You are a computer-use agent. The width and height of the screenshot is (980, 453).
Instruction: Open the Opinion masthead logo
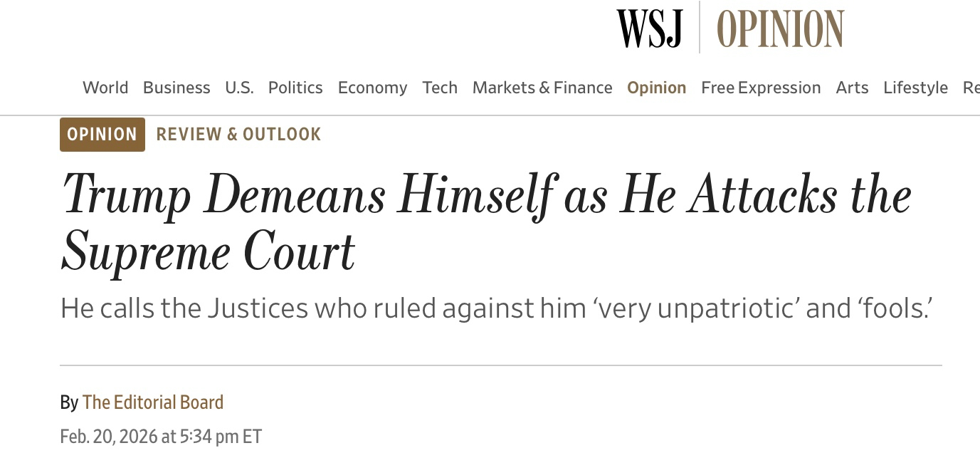tap(780, 28)
